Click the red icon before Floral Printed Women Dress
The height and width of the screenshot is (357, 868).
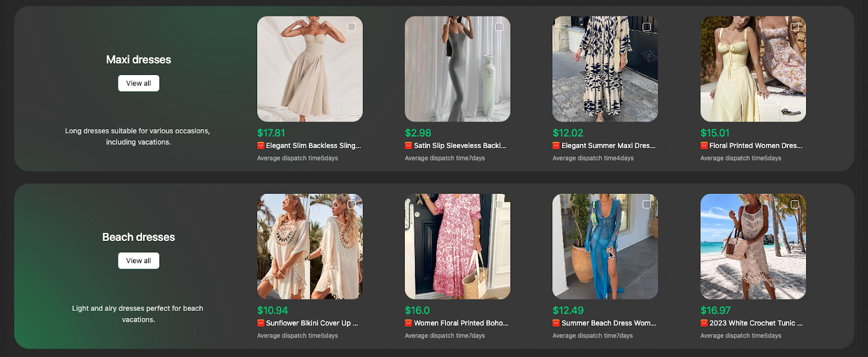704,145
